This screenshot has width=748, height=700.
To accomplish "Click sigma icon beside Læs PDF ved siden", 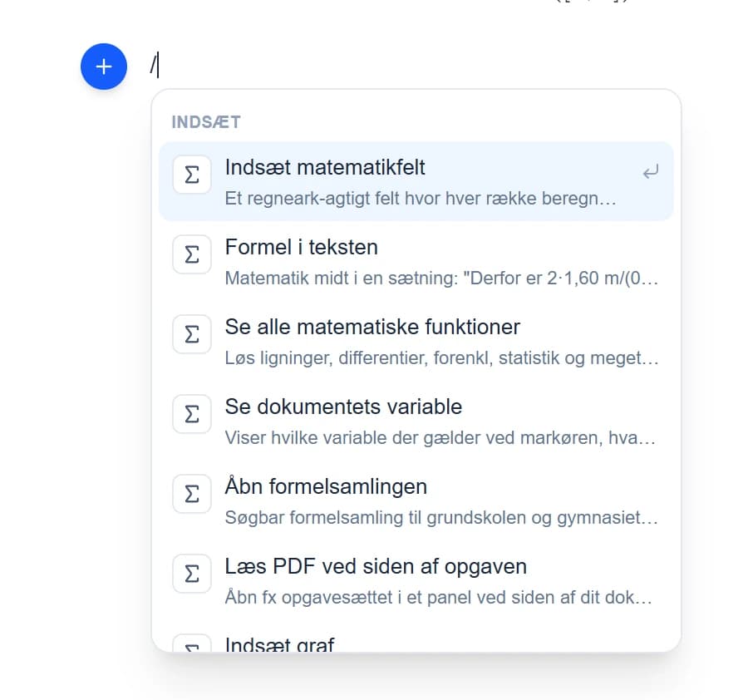I will tap(192, 573).
